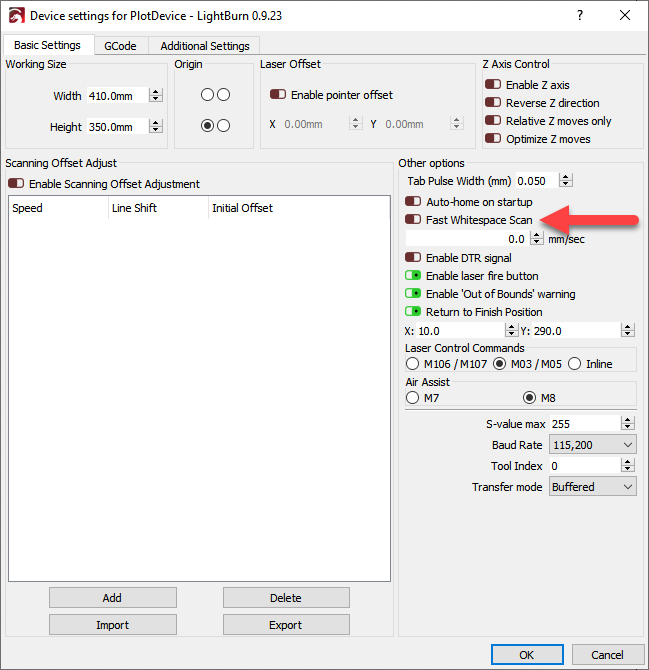
Task: Click the S-value max stepper
Action: pyautogui.click(x=628, y=423)
